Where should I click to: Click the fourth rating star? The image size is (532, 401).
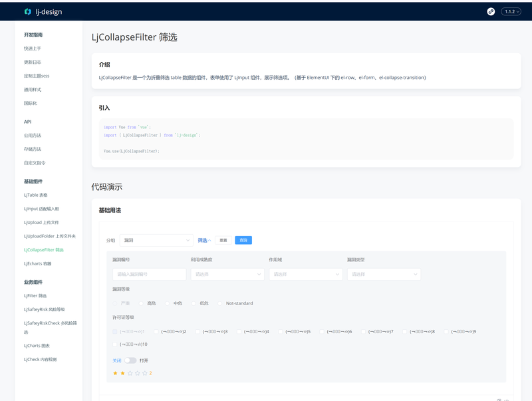pos(137,373)
